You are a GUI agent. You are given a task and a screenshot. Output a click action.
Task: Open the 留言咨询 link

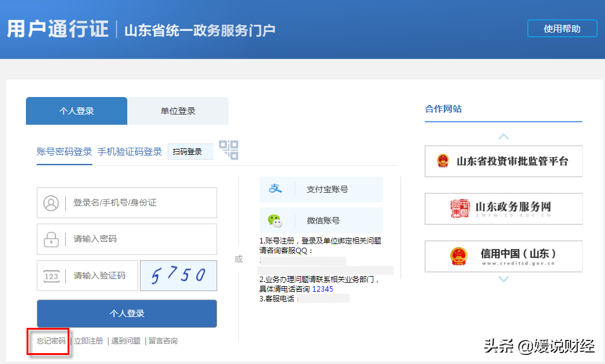tap(163, 341)
